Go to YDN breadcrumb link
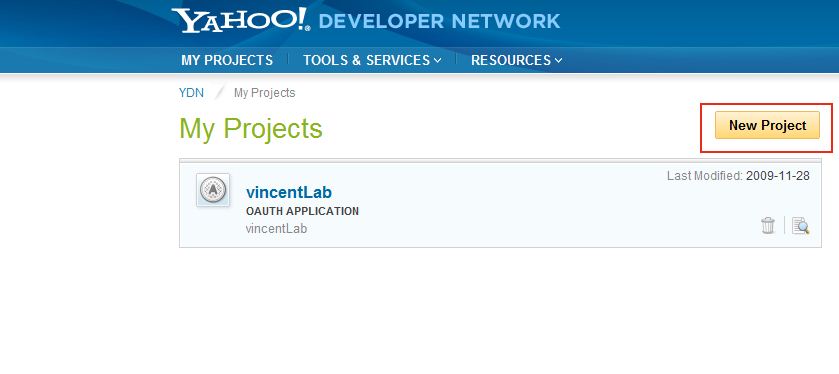The width and height of the screenshot is (839, 374). pos(191,93)
